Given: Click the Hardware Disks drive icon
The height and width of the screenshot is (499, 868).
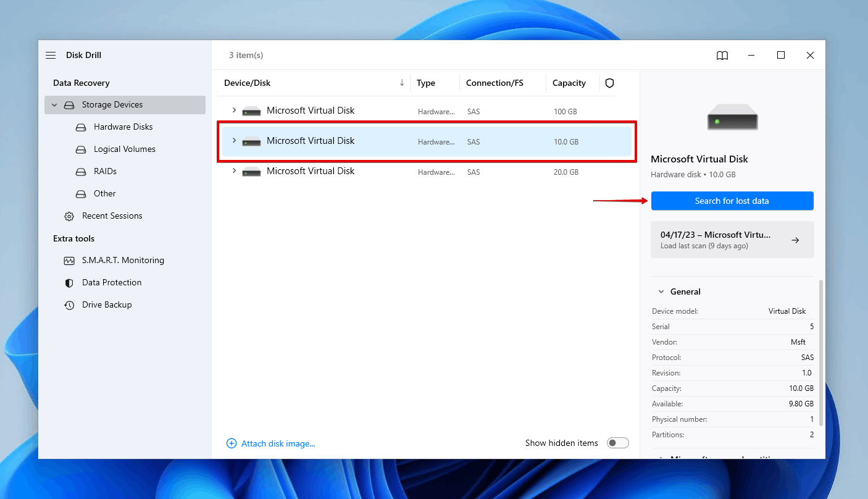Looking at the screenshot, I should [81, 127].
